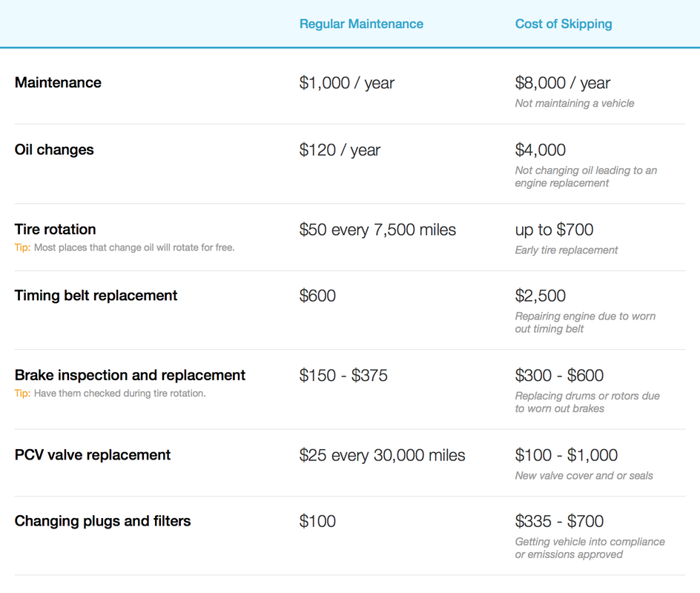Click the $8,000 / year skipping cost
Image resolution: width=700 pixels, height=593 pixels.
(x=563, y=83)
